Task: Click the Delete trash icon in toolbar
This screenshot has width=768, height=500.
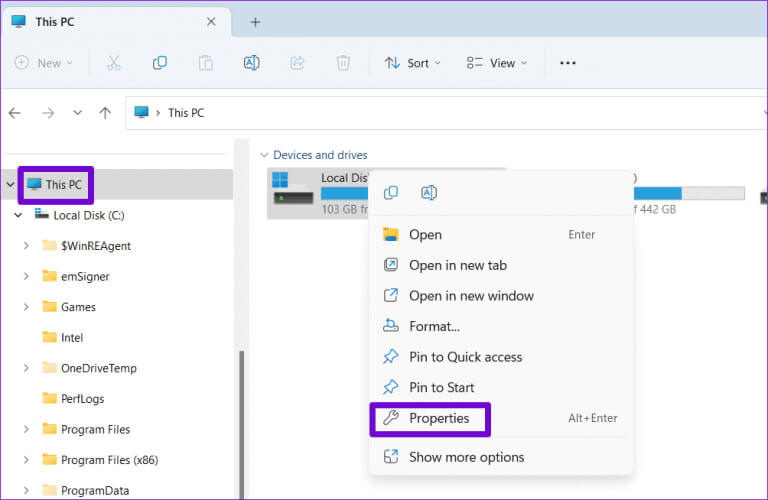Action: click(343, 62)
